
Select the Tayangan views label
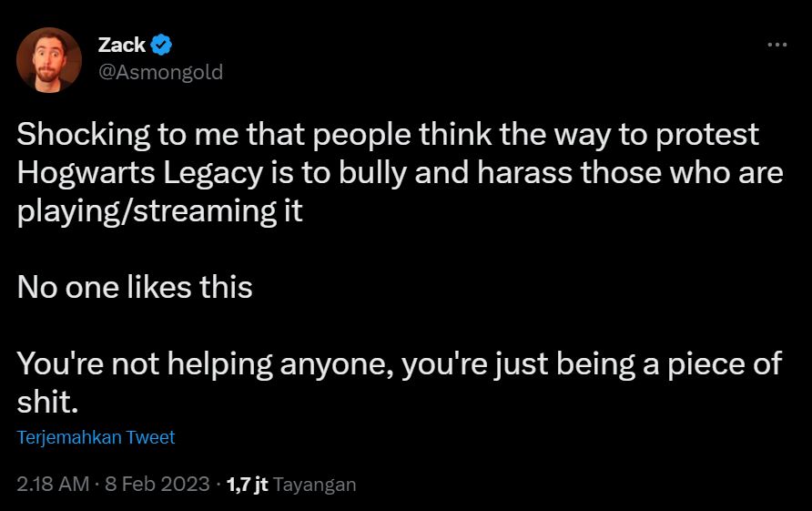[314, 485]
